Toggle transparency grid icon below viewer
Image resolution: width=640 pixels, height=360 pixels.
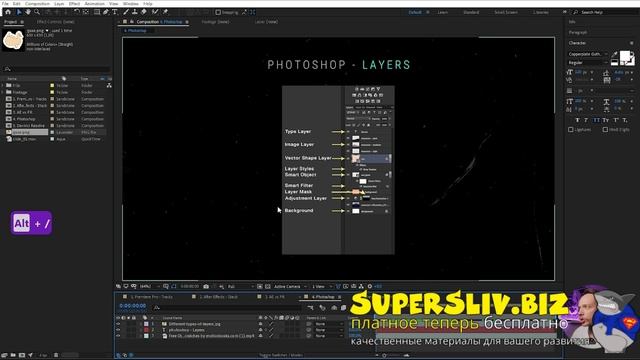tap(268, 287)
